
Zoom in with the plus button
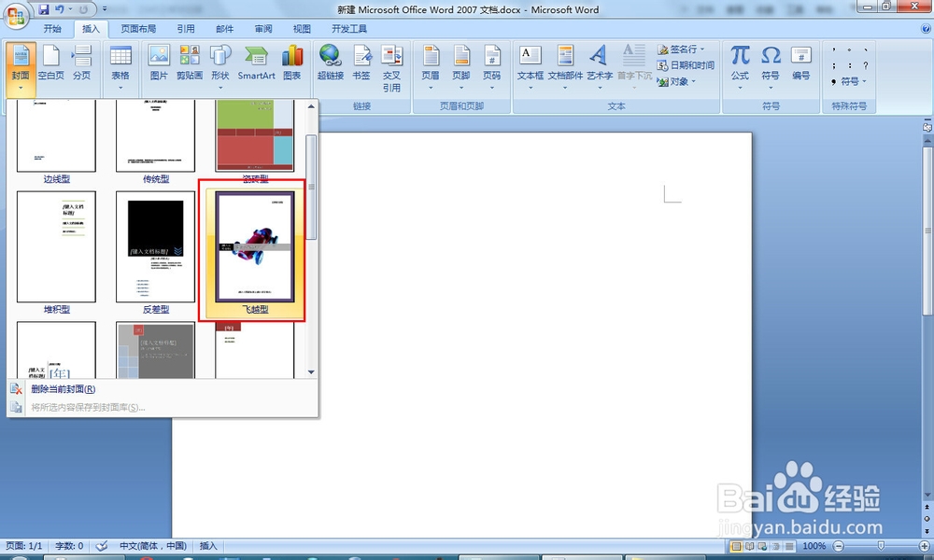925,546
